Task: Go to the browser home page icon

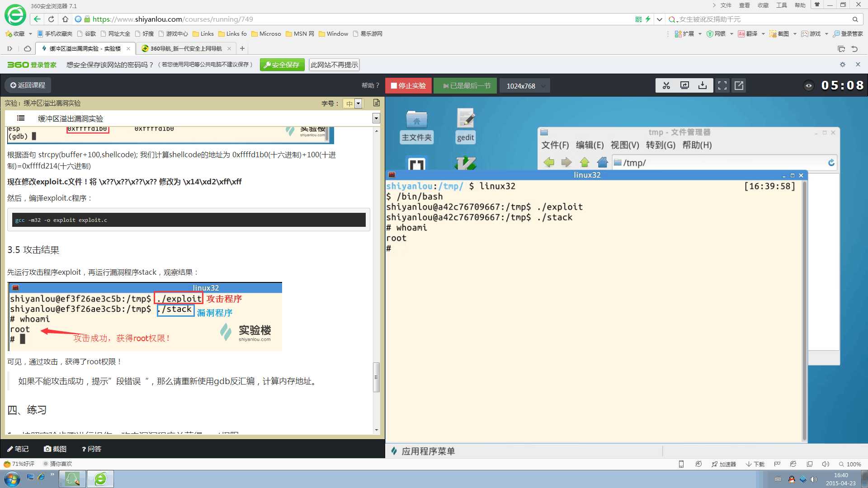Action: pyautogui.click(x=65, y=19)
